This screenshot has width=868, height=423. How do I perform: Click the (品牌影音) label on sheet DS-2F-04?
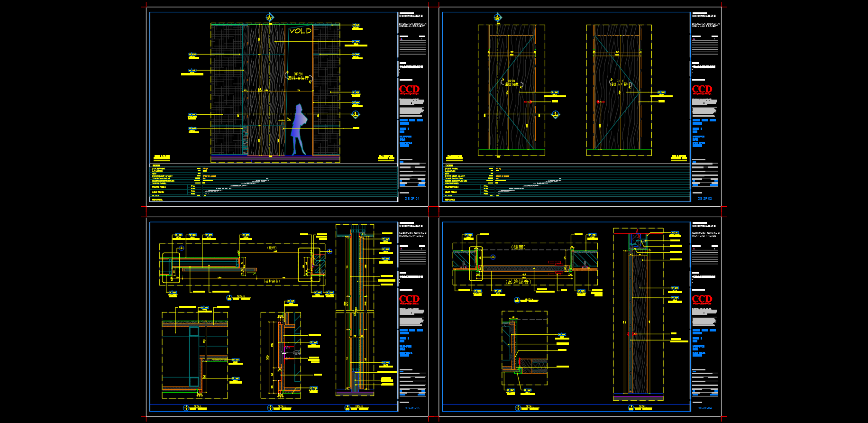[x=518, y=282]
